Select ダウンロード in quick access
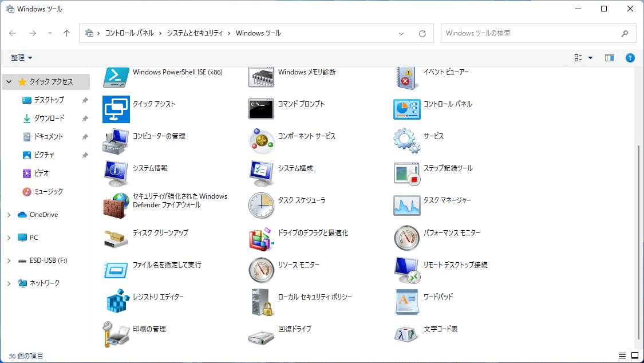Image resolution: width=644 pixels, height=363 pixels. (x=49, y=119)
